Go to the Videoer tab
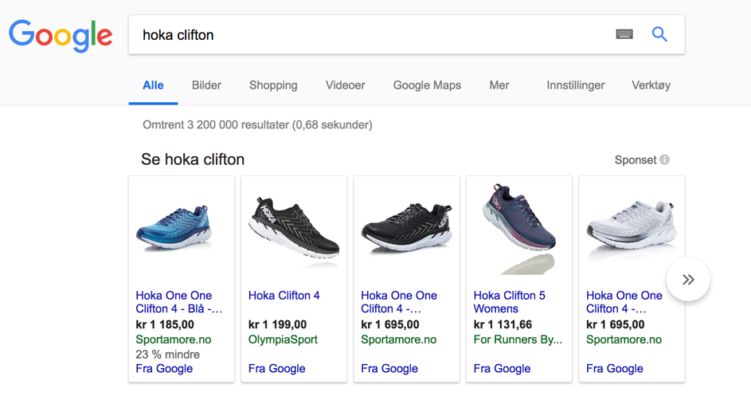Image resolution: width=751 pixels, height=400 pixels. [345, 85]
